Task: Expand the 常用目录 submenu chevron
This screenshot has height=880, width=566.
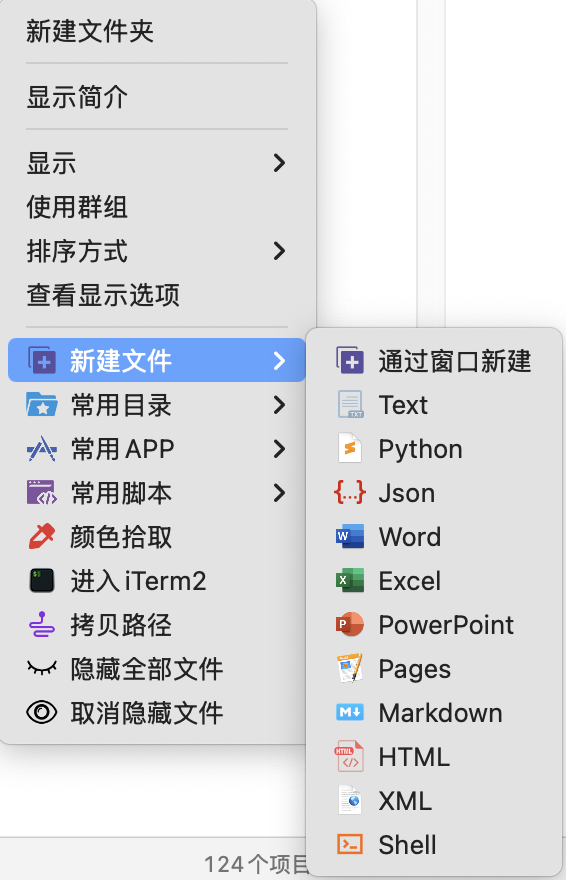Action: [279, 405]
